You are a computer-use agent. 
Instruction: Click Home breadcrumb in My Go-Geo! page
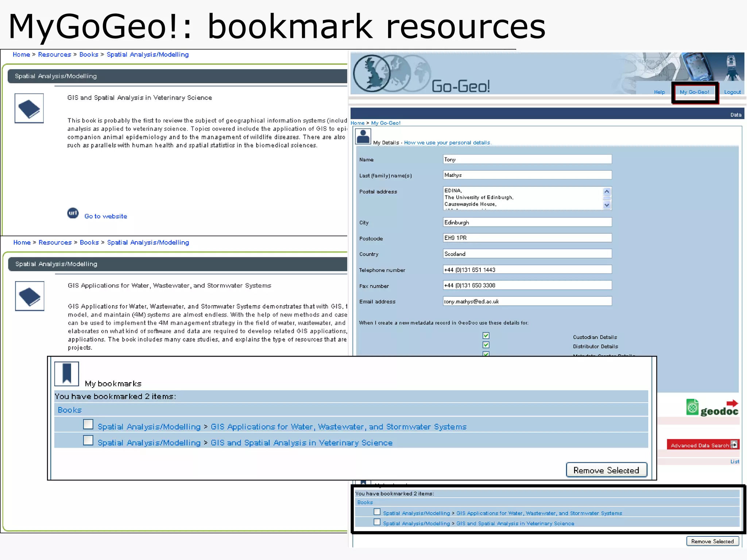357,123
